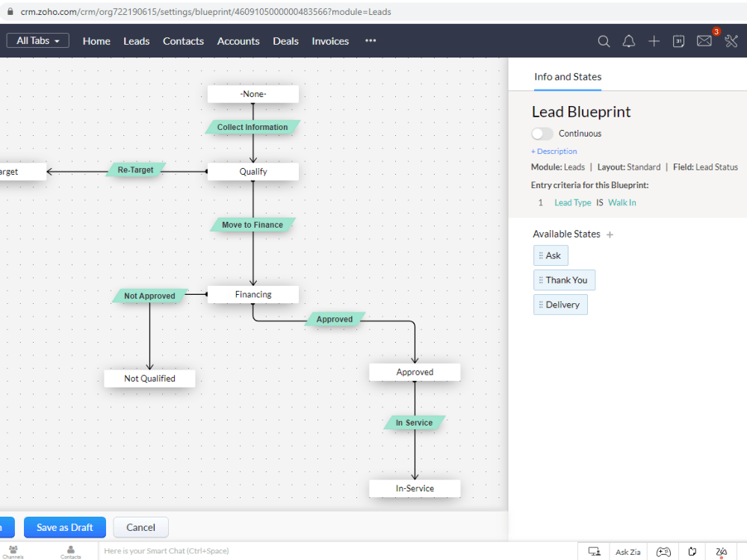Select the Qualify state node
The width and height of the screenshot is (747, 560).
253,172
